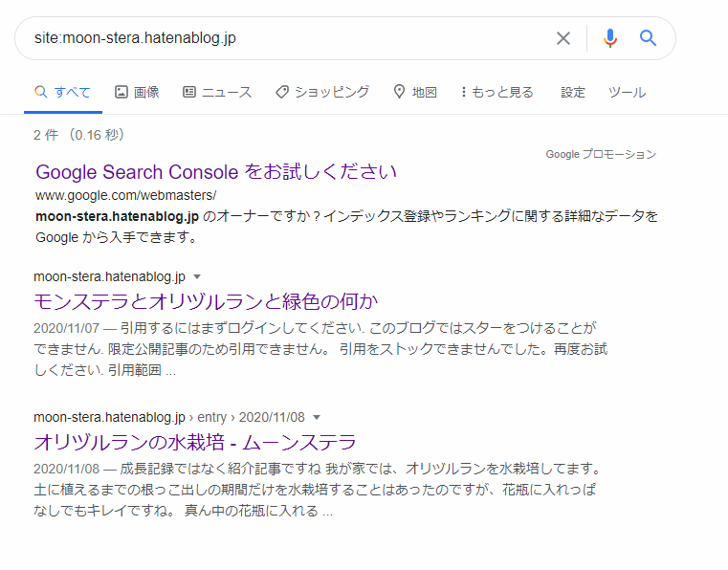The height and width of the screenshot is (570, 728).
Task: Start voice search with the microphone icon
Action: tap(610, 38)
